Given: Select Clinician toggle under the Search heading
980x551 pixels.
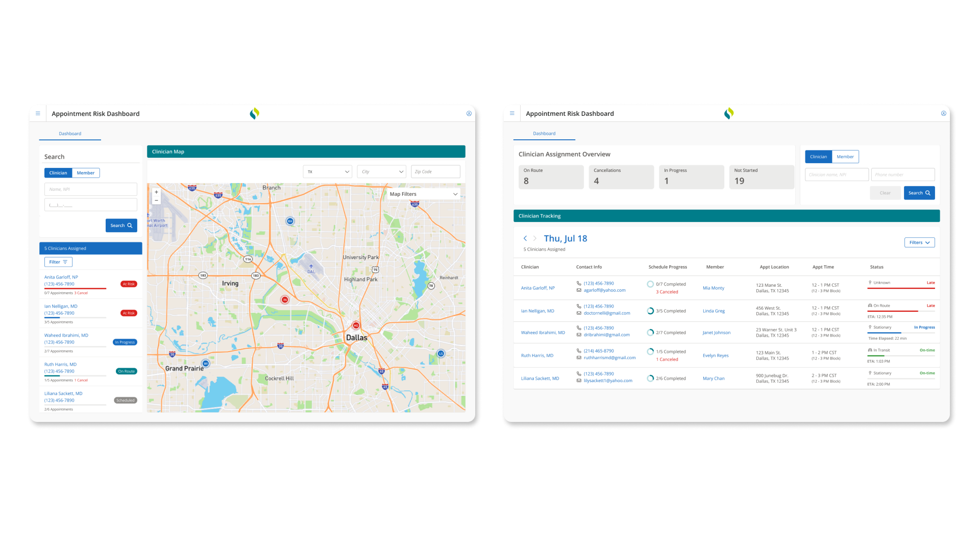Looking at the screenshot, I should click(58, 173).
